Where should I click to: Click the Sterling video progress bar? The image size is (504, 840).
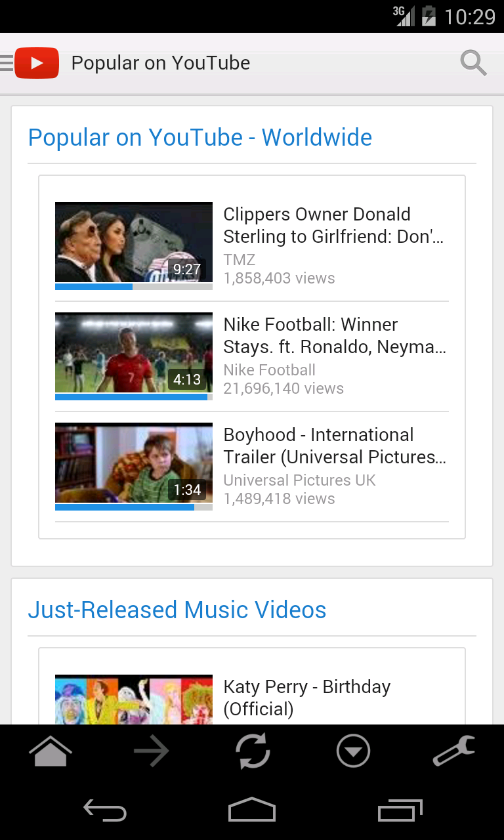click(134, 287)
